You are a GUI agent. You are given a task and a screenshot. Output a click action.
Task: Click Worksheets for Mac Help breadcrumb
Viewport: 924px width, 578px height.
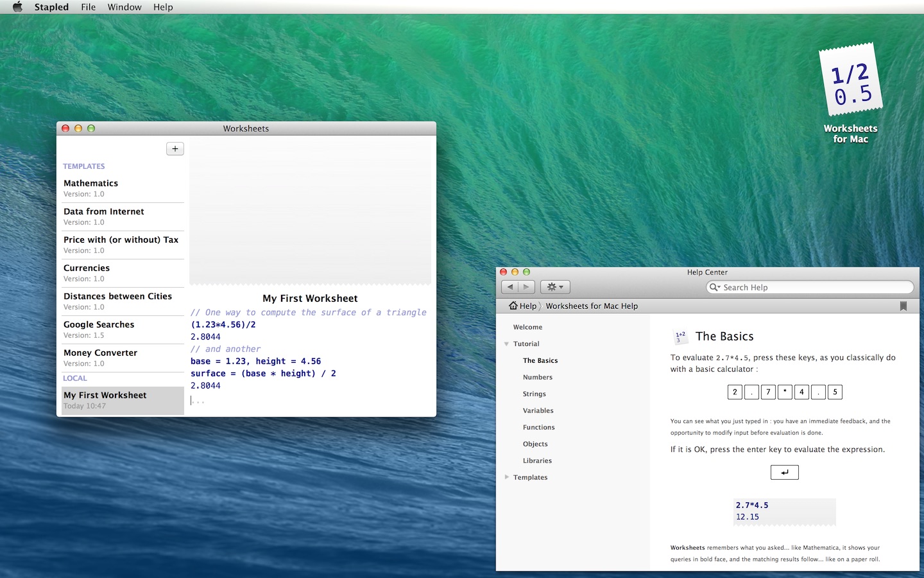tap(592, 306)
